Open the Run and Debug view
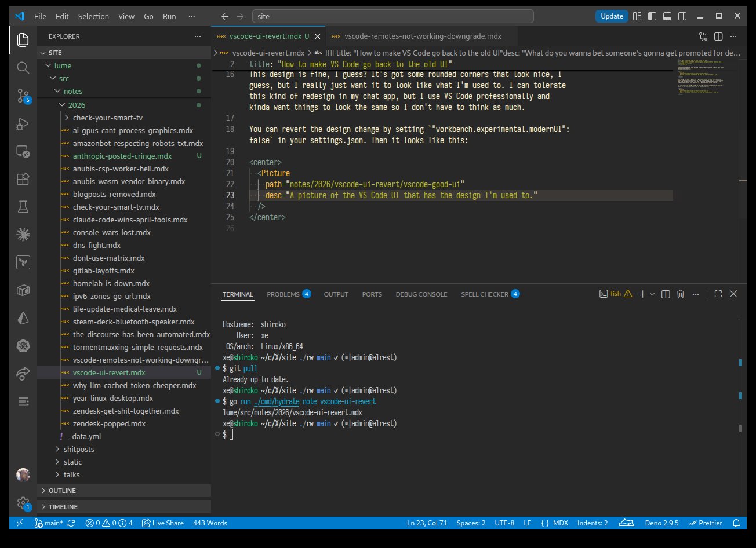The image size is (756, 548). (23, 123)
